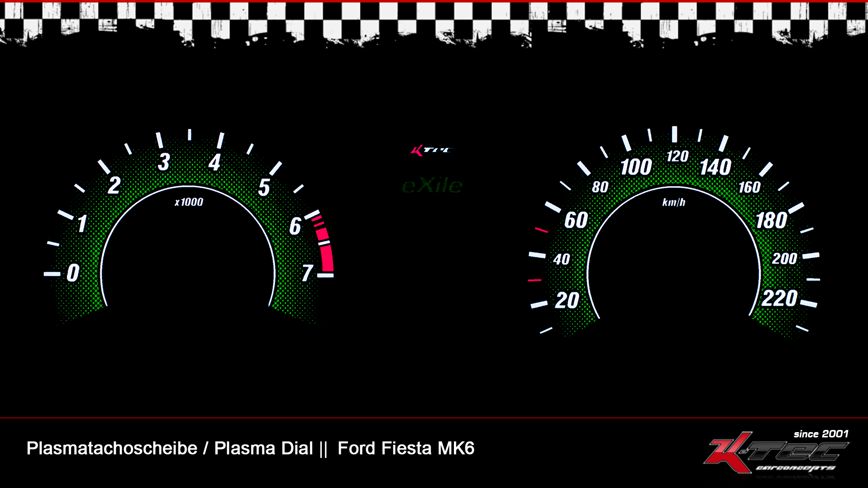
Task: Click the red tick mark near 30 km/h
Action: click(534, 280)
